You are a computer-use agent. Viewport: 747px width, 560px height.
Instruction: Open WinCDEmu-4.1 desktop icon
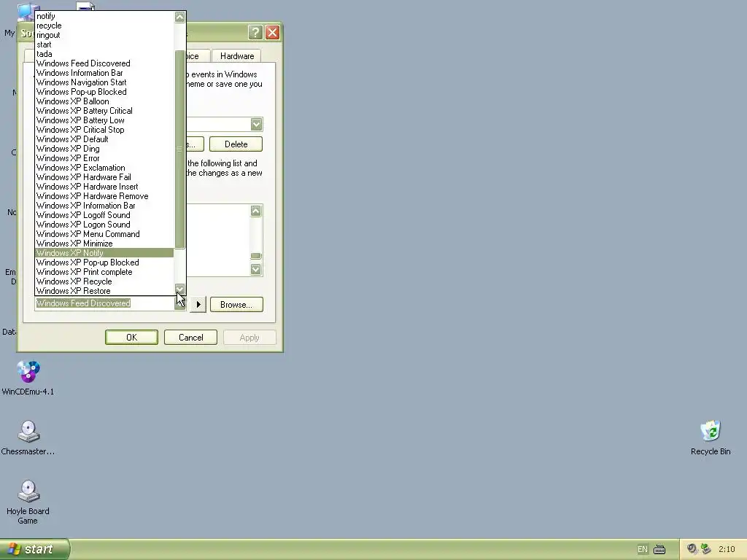tap(28, 378)
